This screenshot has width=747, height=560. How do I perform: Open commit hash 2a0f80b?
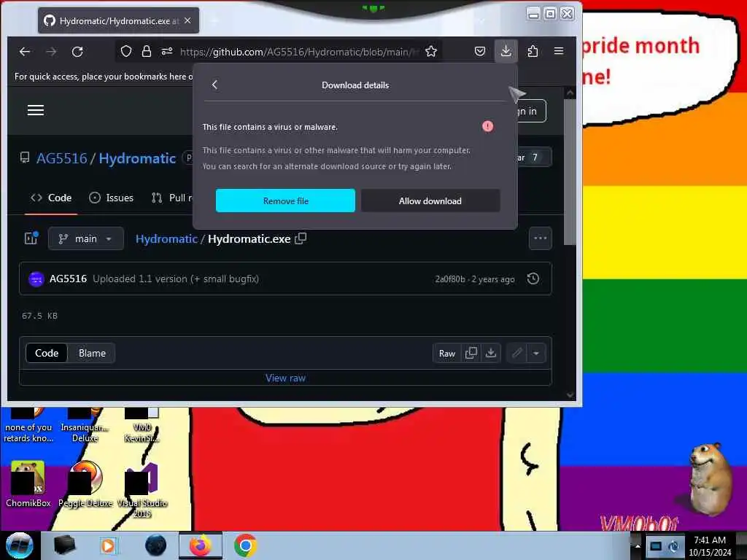click(x=449, y=279)
